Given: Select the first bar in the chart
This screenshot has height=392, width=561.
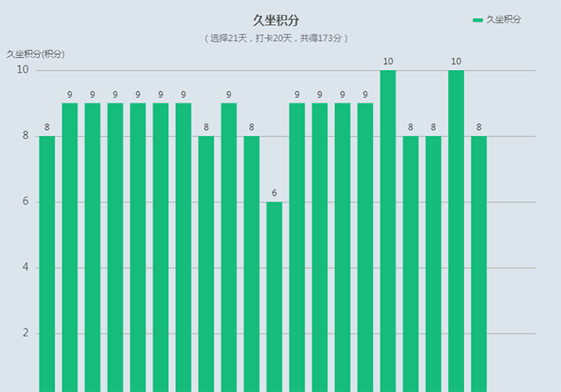Looking at the screenshot, I should 47,263.
